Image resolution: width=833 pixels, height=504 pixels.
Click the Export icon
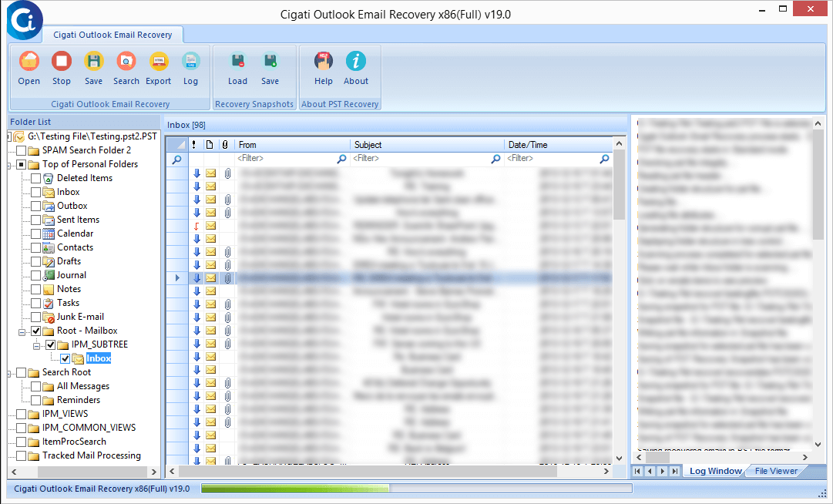click(158, 62)
